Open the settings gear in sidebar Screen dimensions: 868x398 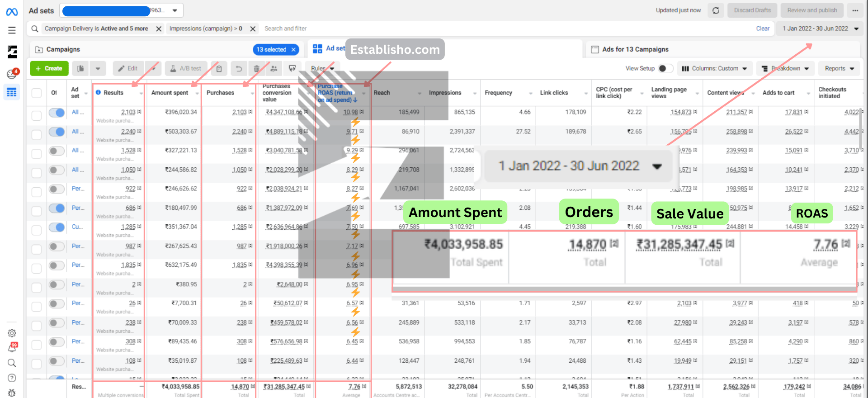click(x=12, y=333)
